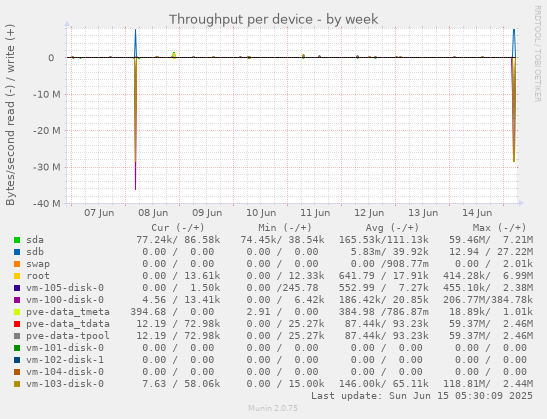The height and width of the screenshot is (419, 547).
Task: Select the root device label
Action: tap(38, 276)
